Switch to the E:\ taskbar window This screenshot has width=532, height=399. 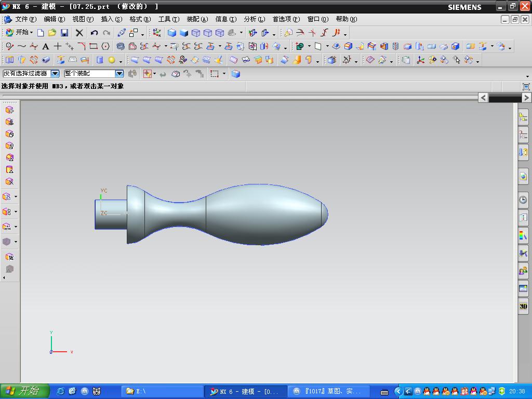(162, 391)
